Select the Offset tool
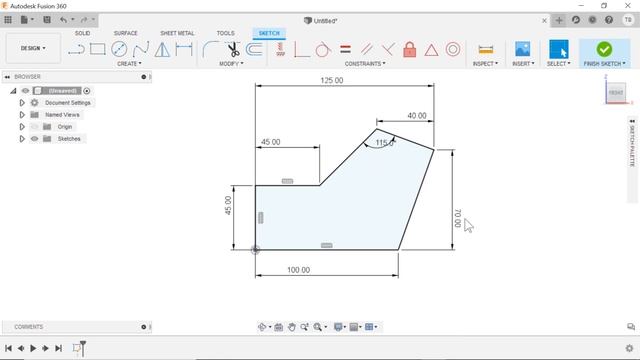Screen dimensions: 640x360 click(x=254, y=49)
